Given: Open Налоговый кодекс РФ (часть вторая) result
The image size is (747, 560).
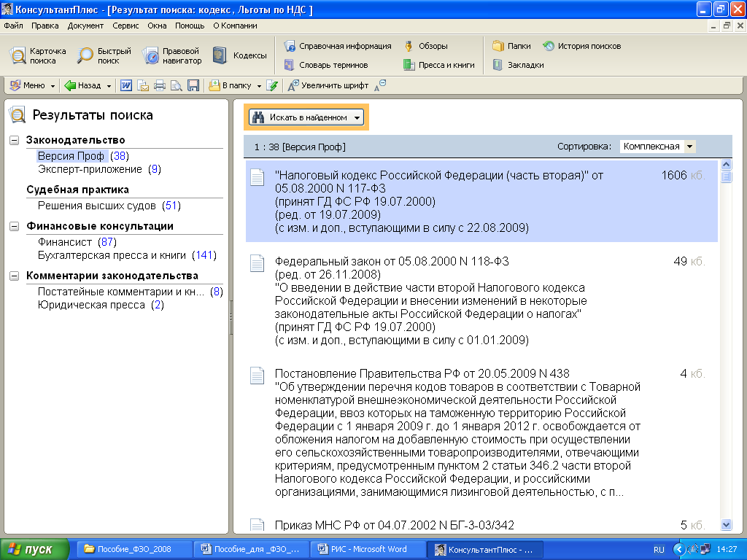Looking at the screenshot, I should tap(481, 201).
